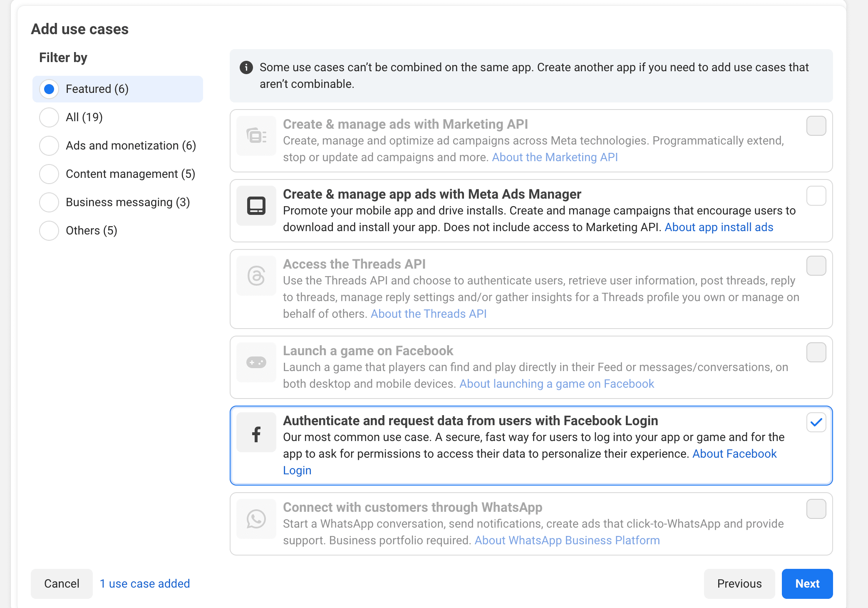Select the All (19) filter
The width and height of the screenshot is (868, 608).
click(49, 117)
